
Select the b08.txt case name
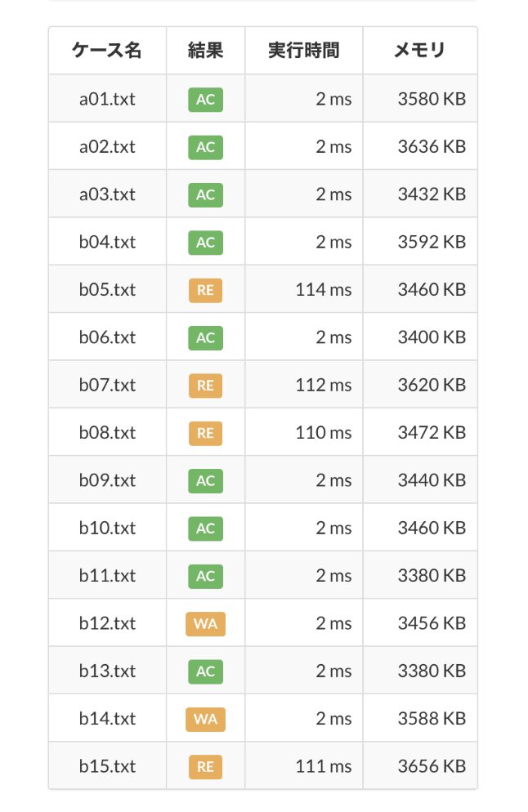[107, 432]
